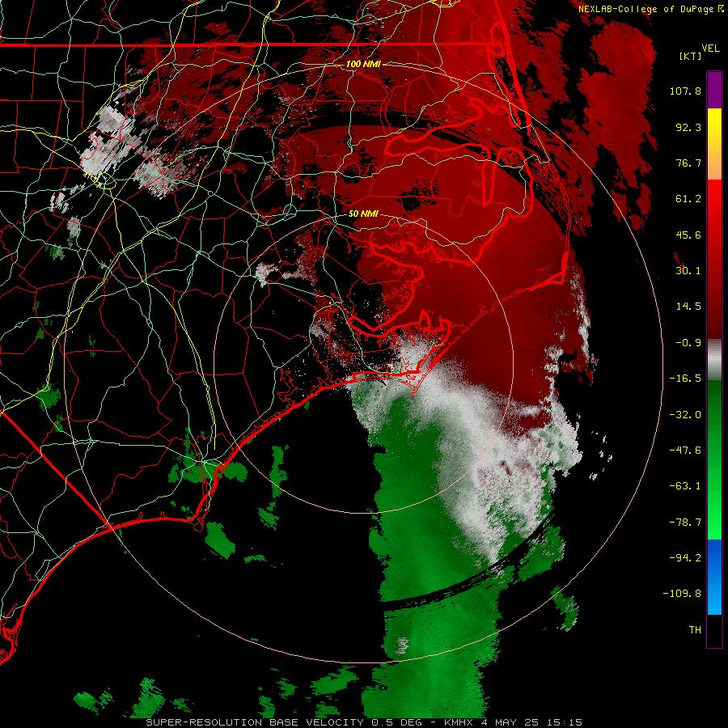Click the 15:15 timestamp in the caption
The height and width of the screenshot is (728, 728).
coord(565,722)
